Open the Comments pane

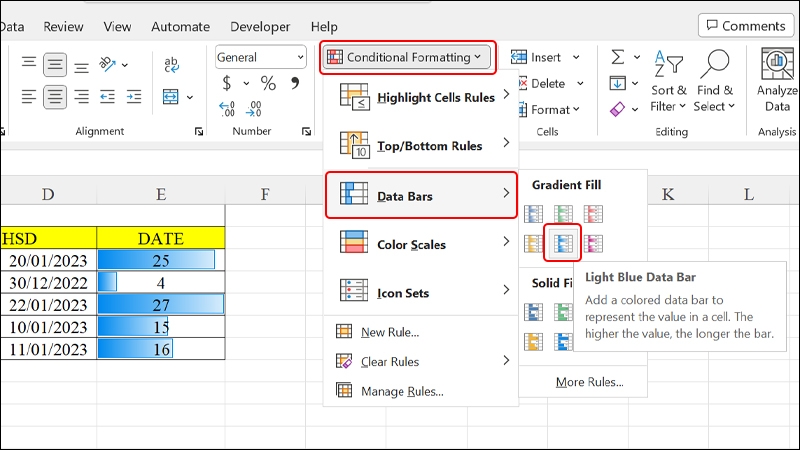click(x=746, y=26)
